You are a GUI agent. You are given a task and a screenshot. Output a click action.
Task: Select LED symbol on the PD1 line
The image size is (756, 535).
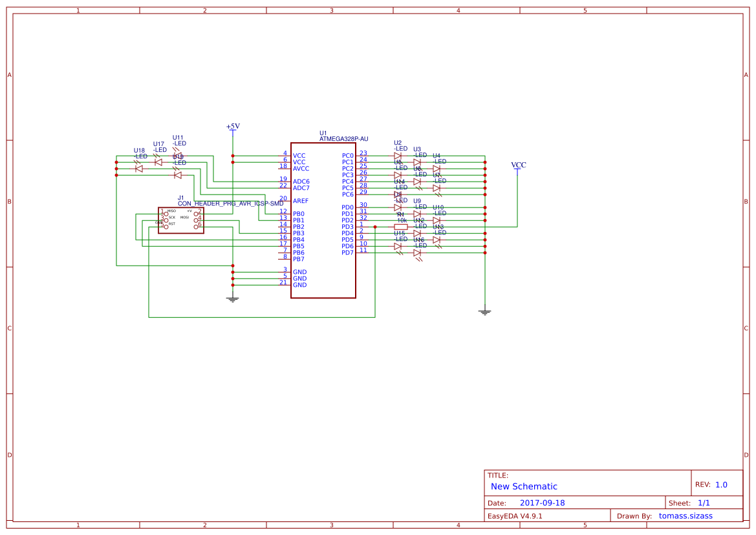point(417,215)
